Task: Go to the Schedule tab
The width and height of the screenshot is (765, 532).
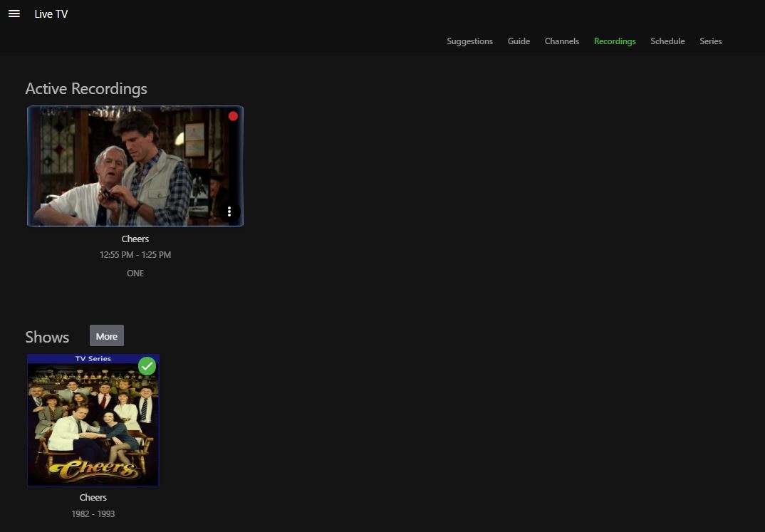Action: coord(667,41)
